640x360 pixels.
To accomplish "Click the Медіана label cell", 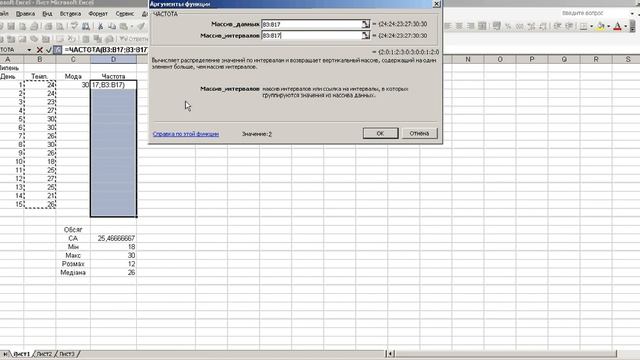I will pos(73,272).
